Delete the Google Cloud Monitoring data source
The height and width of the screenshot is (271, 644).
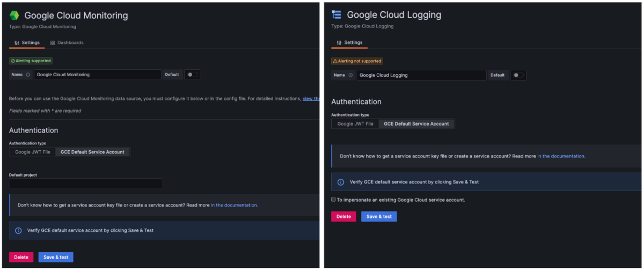click(21, 257)
